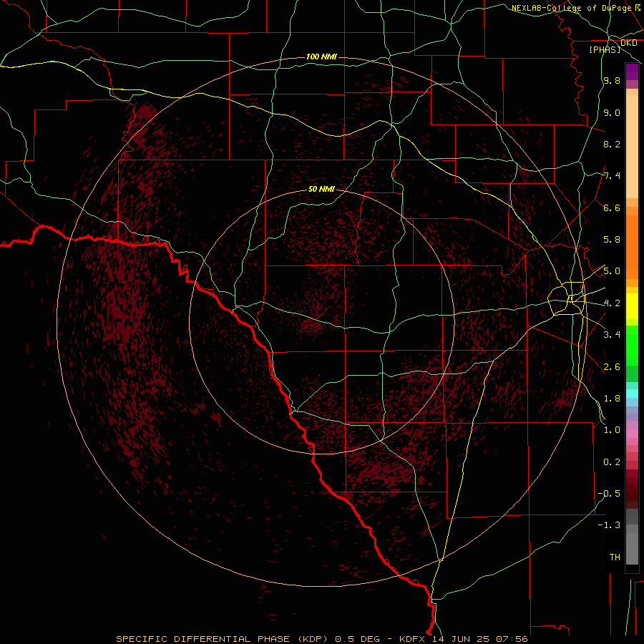Image resolution: width=644 pixels, height=644 pixels.
Task: Click the 2.6 legend label
Action: (x=612, y=367)
